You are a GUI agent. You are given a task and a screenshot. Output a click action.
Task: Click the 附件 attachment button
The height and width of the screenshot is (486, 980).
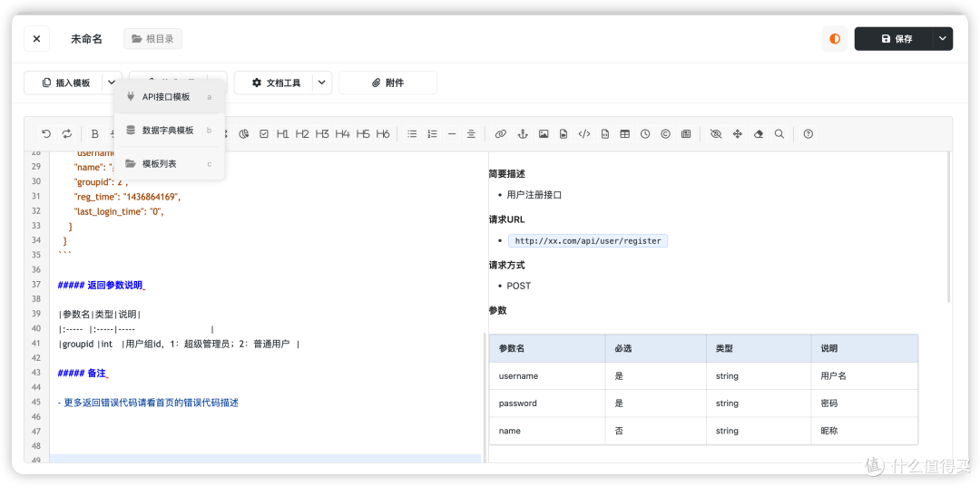[x=387, y=83]
